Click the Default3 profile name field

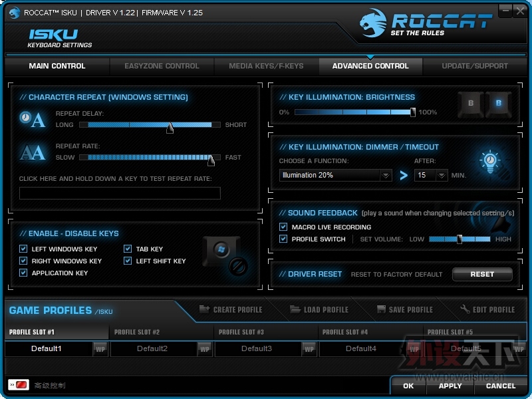point(258,349)
